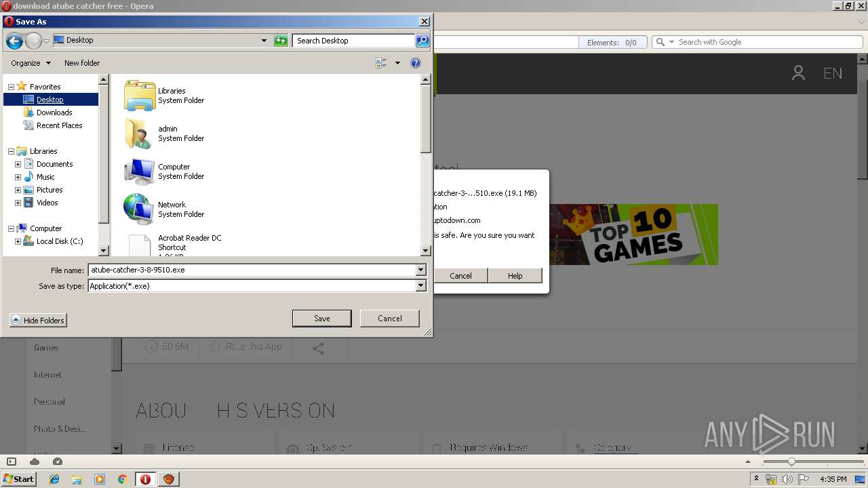This screenshot has width=868, height=488.
Task: Click the Search Desktop field
Action: click(x=353, y=41)
